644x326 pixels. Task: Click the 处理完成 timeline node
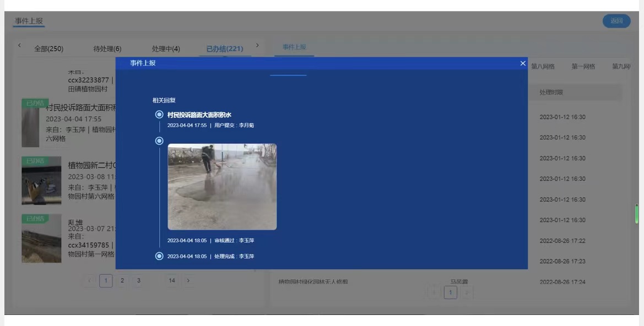(x=159, y=256)
